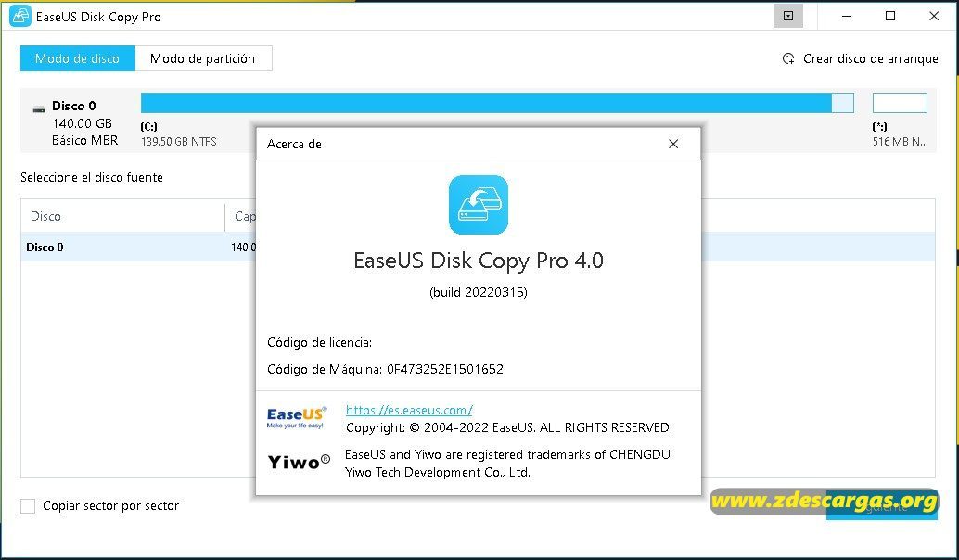959x560 pixels.
Task: Select the small 516 MB partition block
Action: tap(899, 103)
